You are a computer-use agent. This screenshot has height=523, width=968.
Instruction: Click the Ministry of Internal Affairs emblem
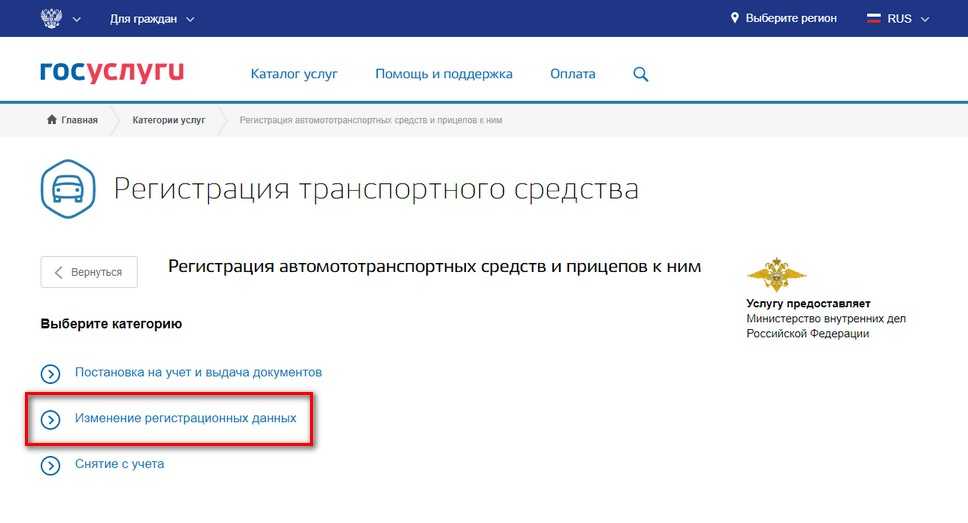click(x=776, y=274)
